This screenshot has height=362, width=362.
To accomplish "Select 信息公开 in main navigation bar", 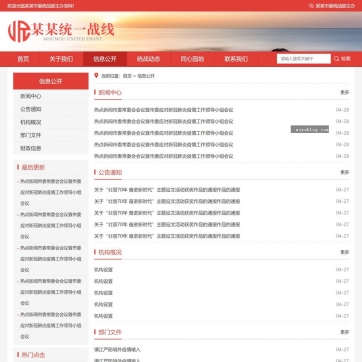I will click(x=105, y=59).
